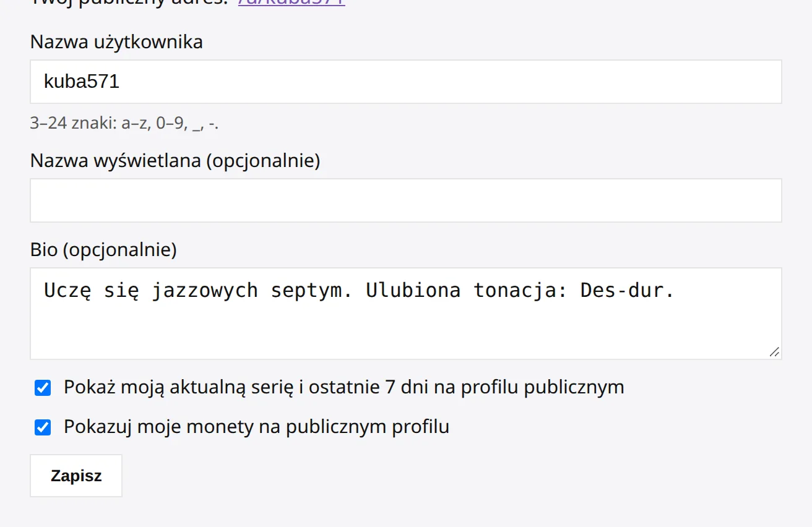Image resolution: width=812 pixels, height=527 pixels.
Task: Uncheck the show streak and last 7 days checkbox
Action: coord(43,388)
